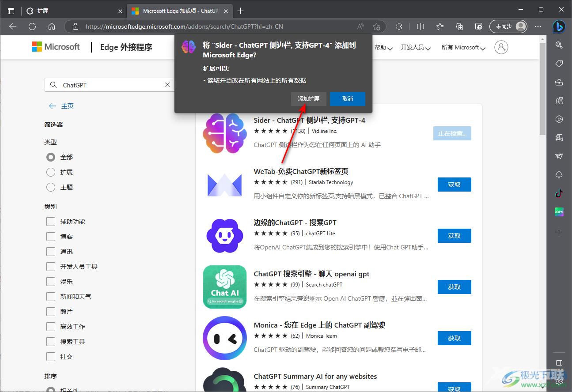The image size is (572, 392).
Task: Expand the 开发人员 dropdown menu
Action: click(x=416, y=47)
